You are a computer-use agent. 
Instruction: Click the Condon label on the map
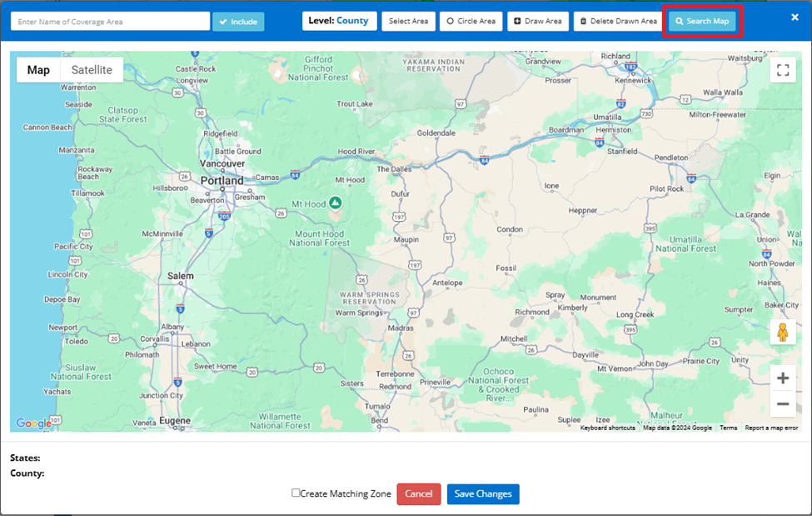(x=510, y=229)
